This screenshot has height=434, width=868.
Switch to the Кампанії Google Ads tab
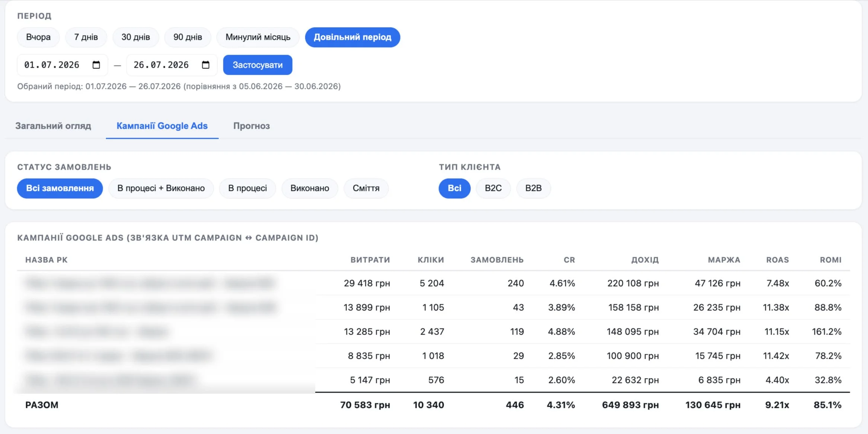162,126
